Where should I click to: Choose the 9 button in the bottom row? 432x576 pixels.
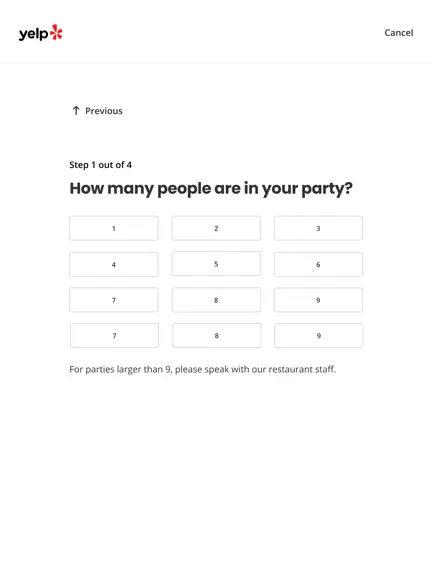coord(318,335)
